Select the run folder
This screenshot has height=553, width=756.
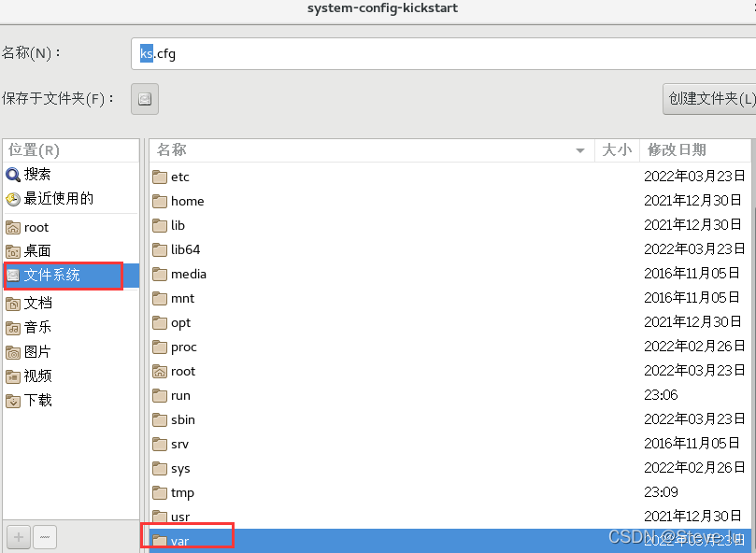(x=449, y=395)
